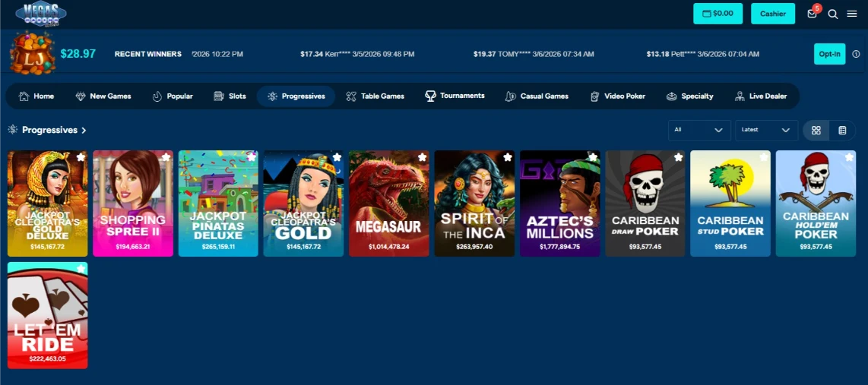Favorite Jackpot Cleopatra's Gold Deluxe star
868x385 pixels.
[x=81, y=158]
